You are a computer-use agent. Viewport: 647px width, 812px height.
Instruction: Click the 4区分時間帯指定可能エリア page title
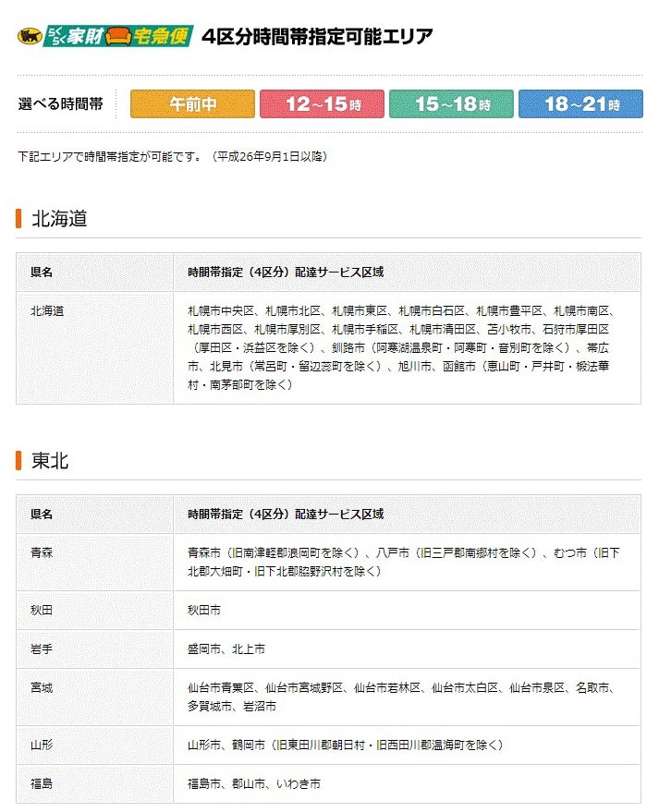317,37
